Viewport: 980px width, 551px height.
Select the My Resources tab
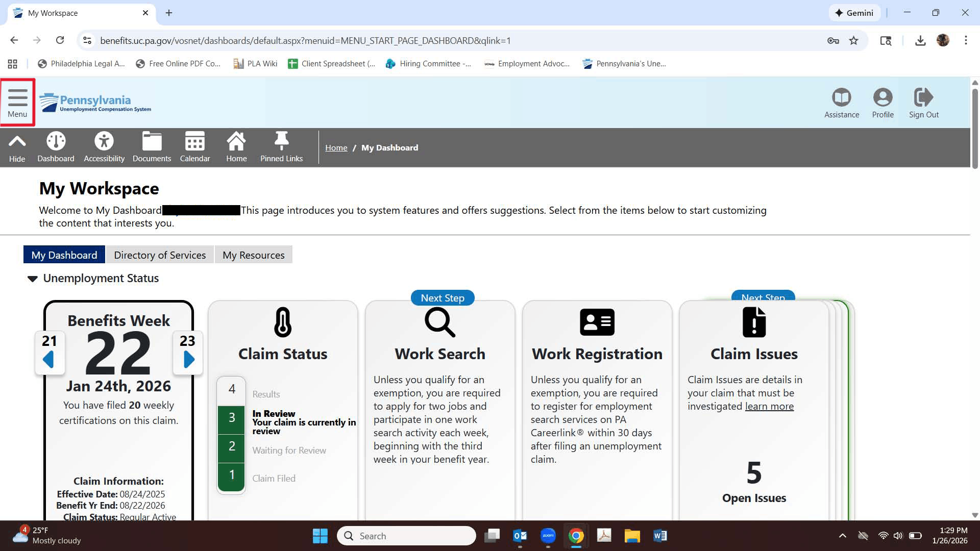pos(253,255)
